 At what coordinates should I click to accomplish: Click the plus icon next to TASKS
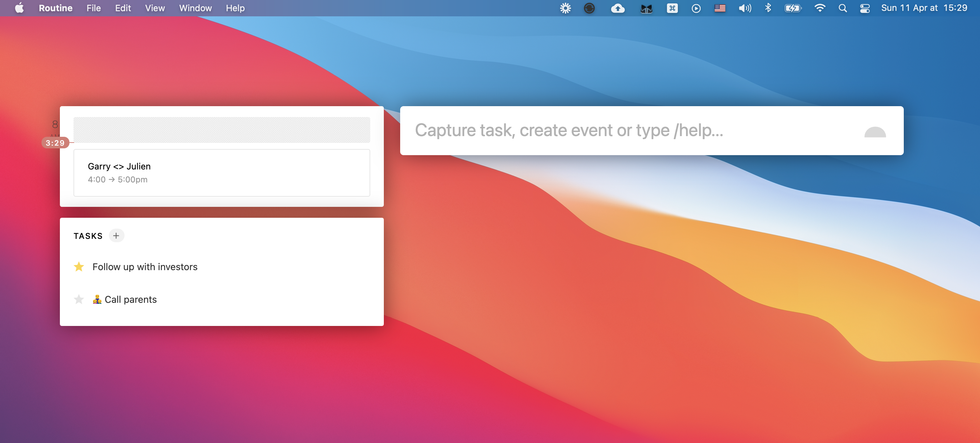(116, 236)
